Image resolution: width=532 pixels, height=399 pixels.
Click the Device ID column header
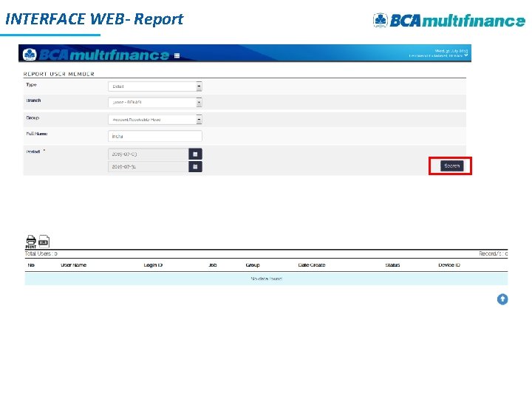pos(449,265)
